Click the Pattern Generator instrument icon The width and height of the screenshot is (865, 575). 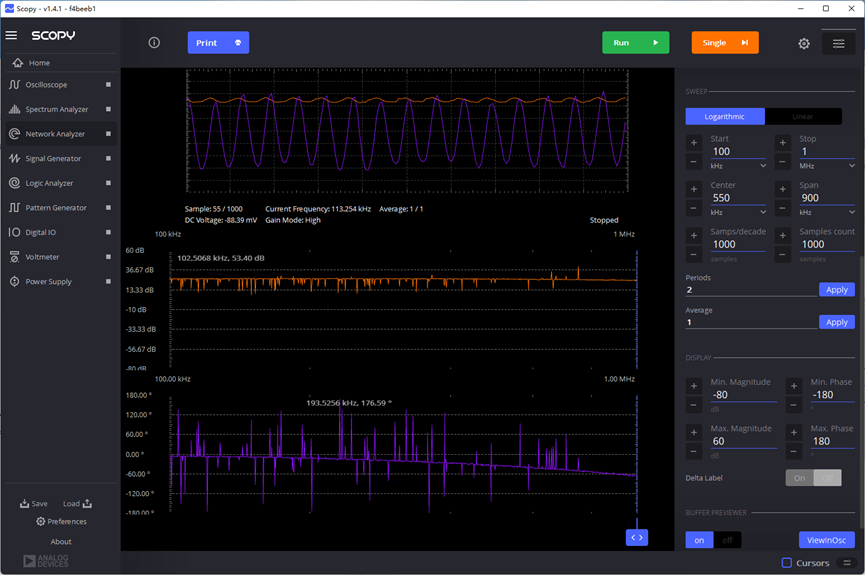point(14,207)
